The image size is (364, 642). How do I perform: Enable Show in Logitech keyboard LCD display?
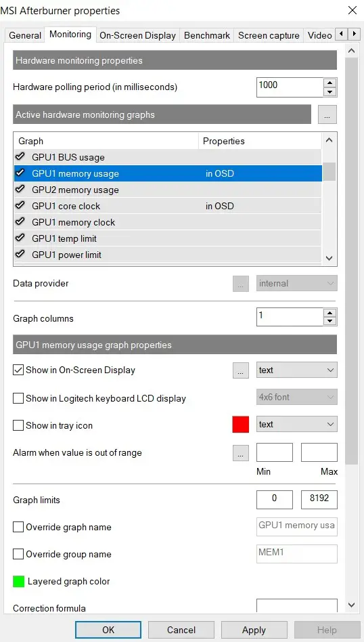click(18, 398)
